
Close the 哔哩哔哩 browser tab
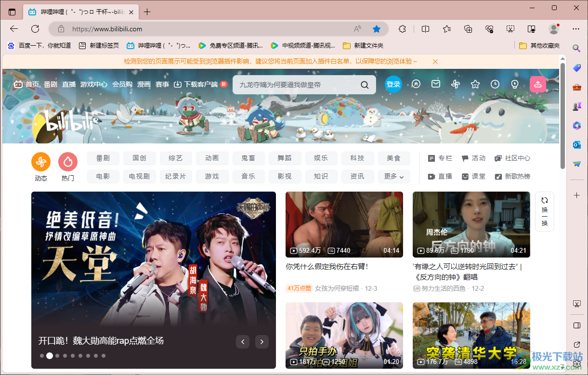pos(131,12)
